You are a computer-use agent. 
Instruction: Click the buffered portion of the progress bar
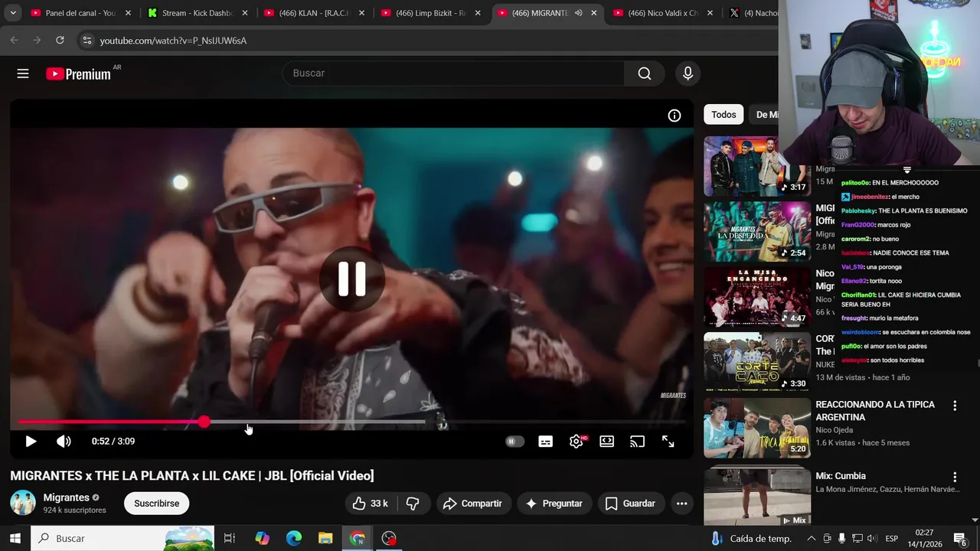[318, 422]
